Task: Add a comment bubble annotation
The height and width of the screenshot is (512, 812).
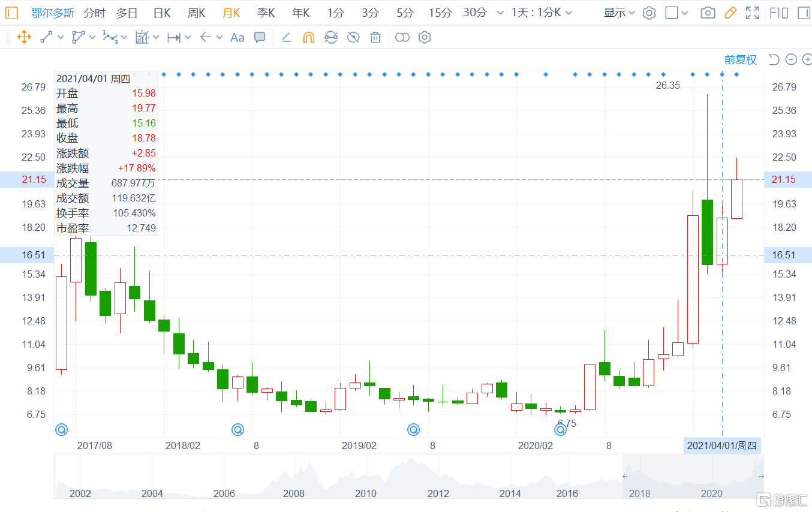Action: click(x=260, y=37)
